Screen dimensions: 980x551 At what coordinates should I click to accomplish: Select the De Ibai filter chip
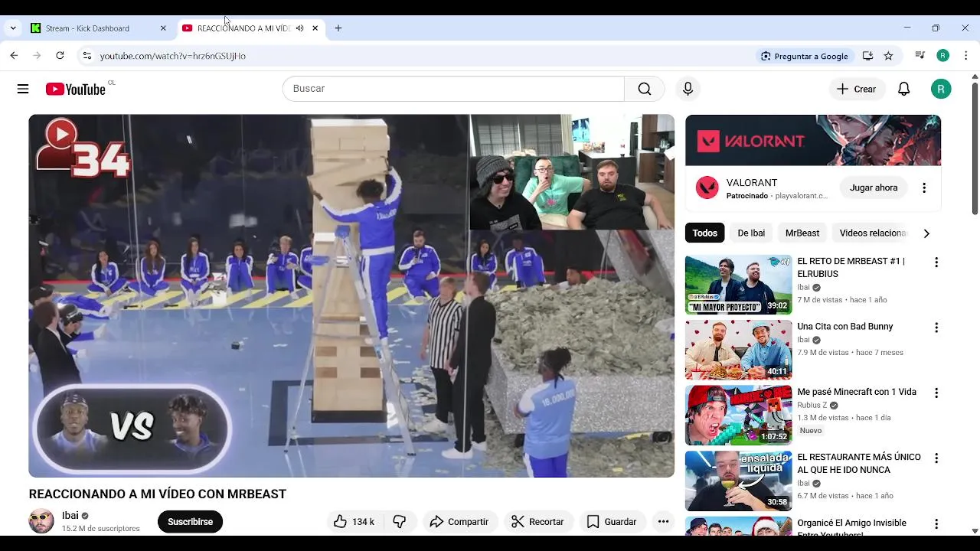tap(751, 233)
